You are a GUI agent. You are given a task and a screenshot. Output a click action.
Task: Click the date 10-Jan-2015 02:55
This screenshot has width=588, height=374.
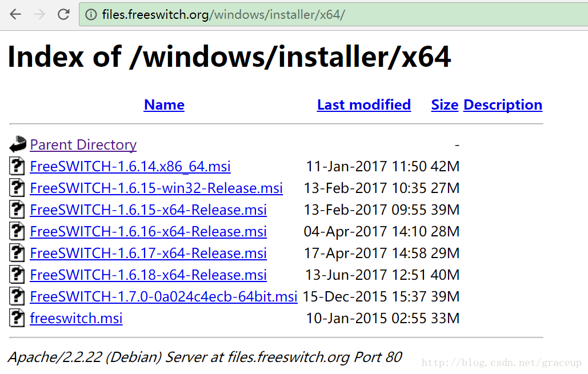(x=366, y=319)
